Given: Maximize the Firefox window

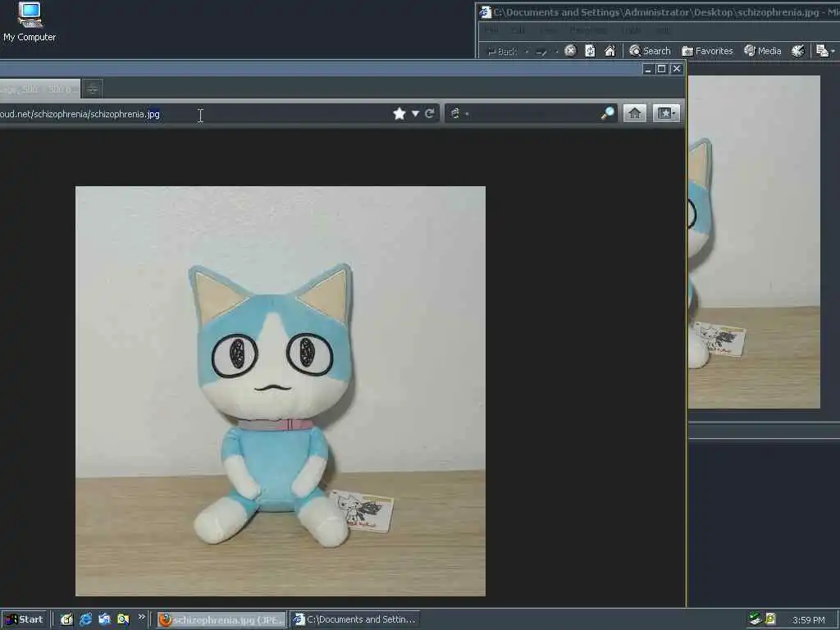Looking at the screenshot, I should pyautogui.click(x=662, y=69).
